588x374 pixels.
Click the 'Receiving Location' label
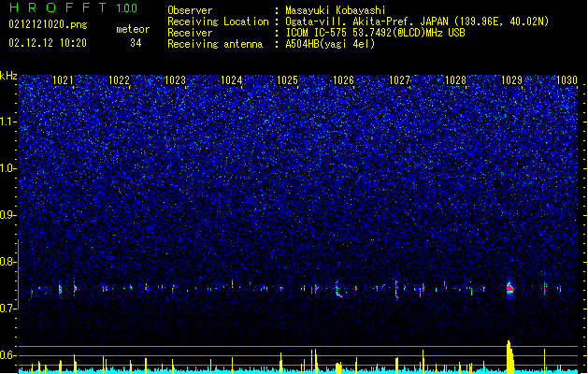218,22
